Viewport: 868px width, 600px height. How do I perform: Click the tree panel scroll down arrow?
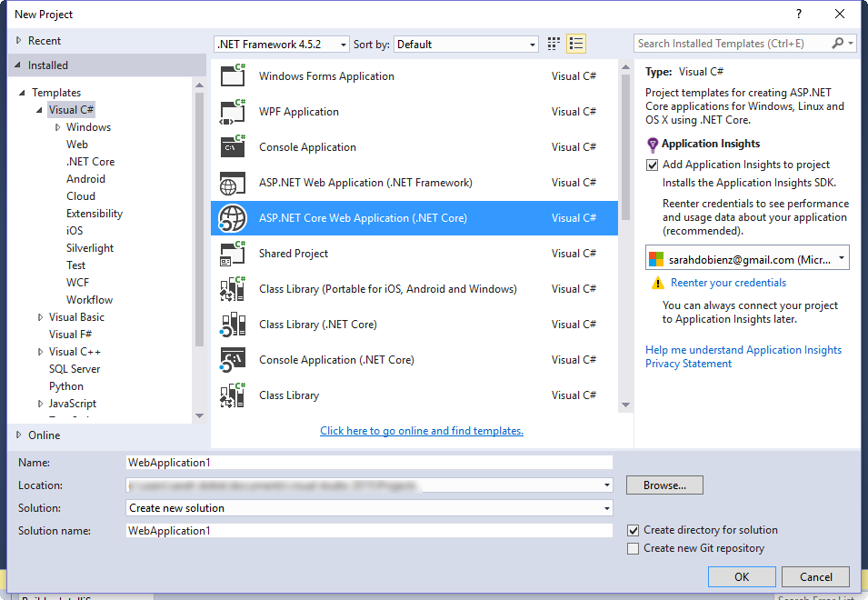pos(199,415)
